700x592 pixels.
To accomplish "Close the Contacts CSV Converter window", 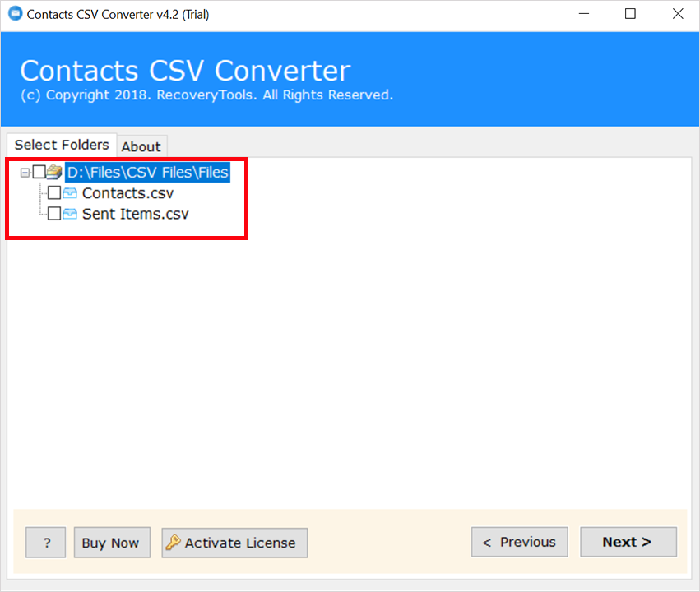I will pos(678,14).
